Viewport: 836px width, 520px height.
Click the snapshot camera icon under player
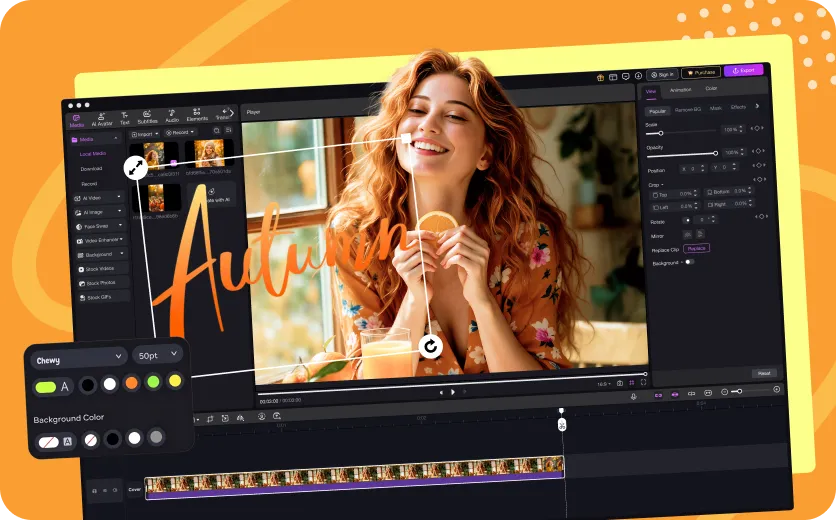620,383
